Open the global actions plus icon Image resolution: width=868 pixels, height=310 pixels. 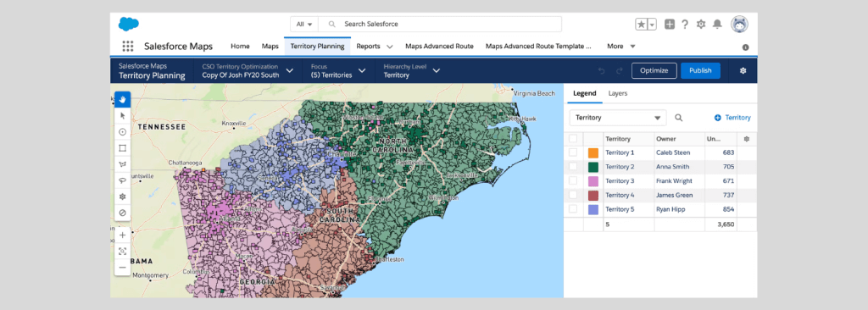pyautogui.click(x=670, y=25)
